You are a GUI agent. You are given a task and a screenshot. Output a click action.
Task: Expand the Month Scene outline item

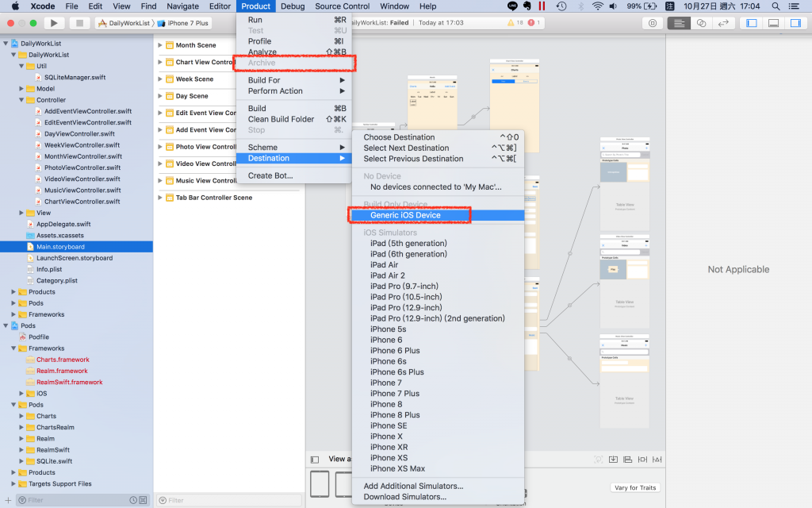160,45
